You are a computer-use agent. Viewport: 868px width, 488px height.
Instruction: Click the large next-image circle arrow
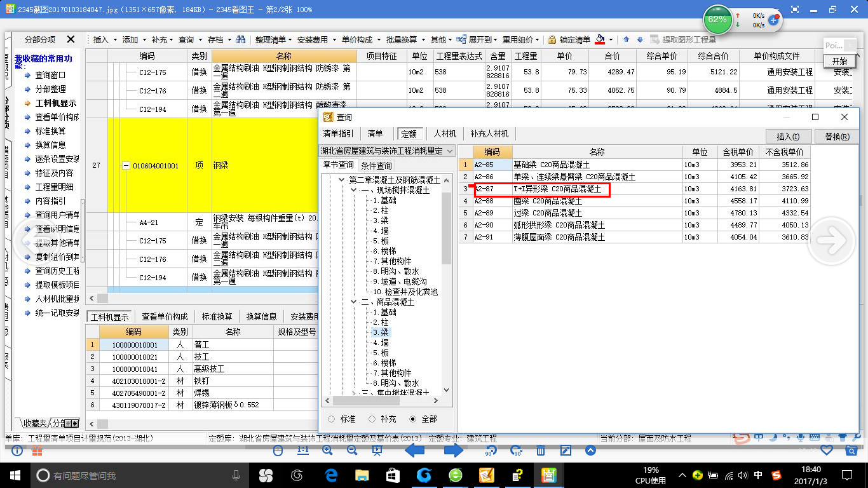pos(831,240)
